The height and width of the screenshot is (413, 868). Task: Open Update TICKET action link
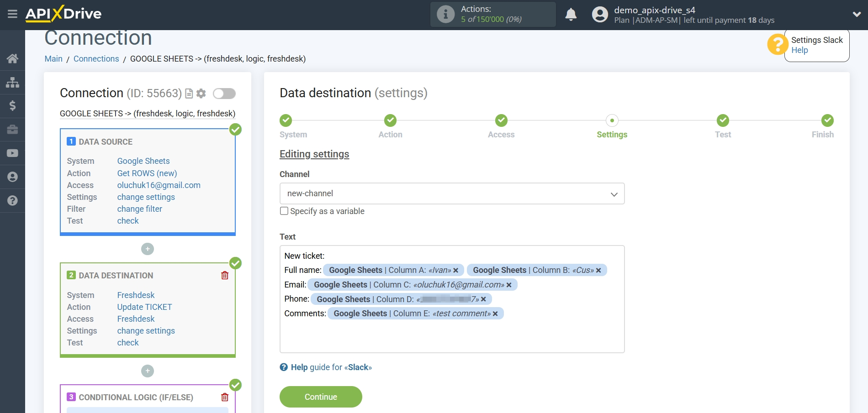point(144,307)
